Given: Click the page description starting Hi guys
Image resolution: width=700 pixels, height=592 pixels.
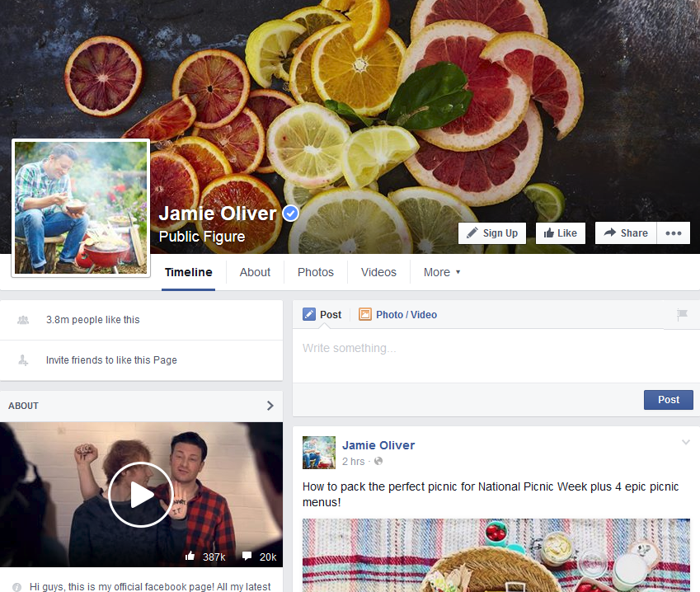Looking at the screenshot, I should click(x=150, y=587).
